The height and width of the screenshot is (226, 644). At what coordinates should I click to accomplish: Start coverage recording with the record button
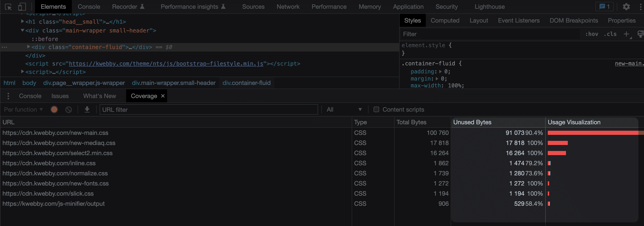[x=54, y=110]
